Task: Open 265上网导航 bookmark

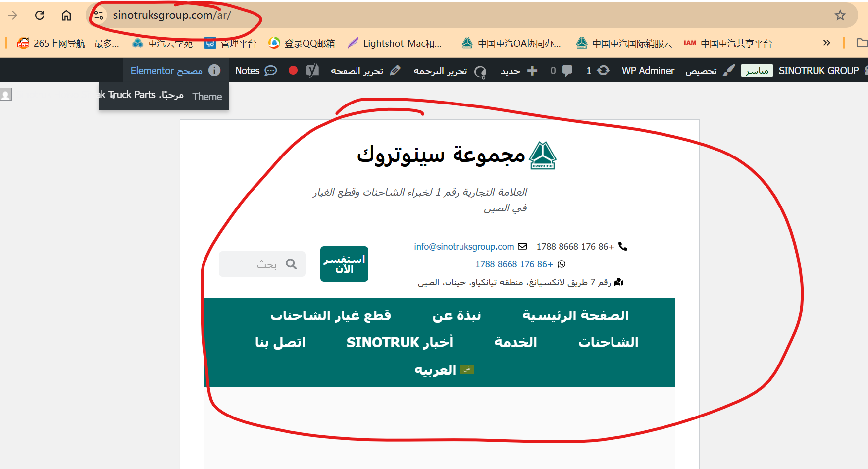Action: tap(68, 43)
